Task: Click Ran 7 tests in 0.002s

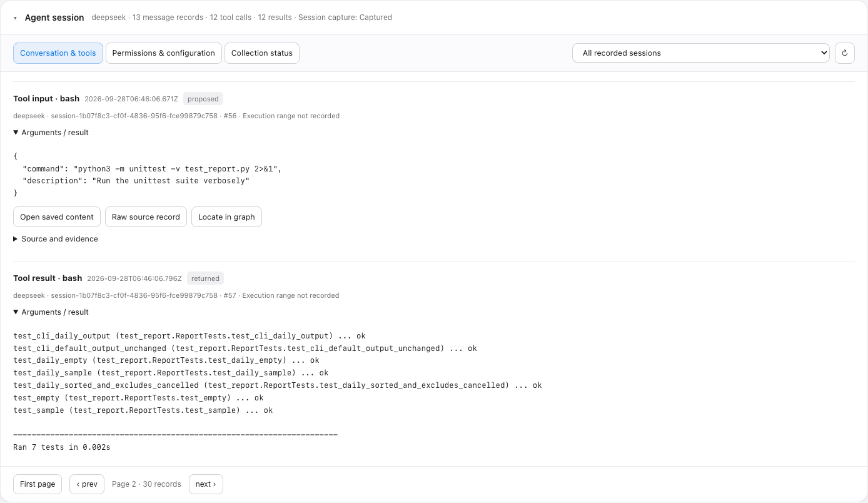Action: coord(62,447)
